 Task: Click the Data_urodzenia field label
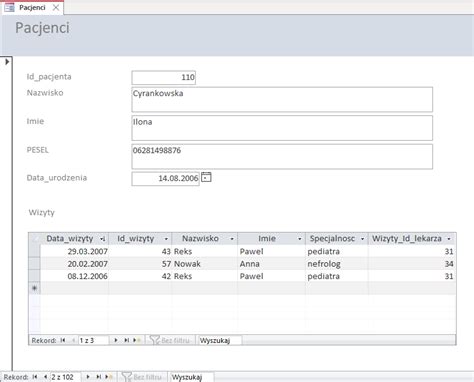point(57,178)
